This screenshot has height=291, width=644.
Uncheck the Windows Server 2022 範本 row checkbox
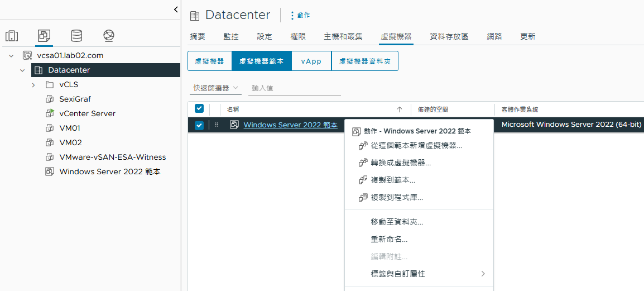[199, 125]
